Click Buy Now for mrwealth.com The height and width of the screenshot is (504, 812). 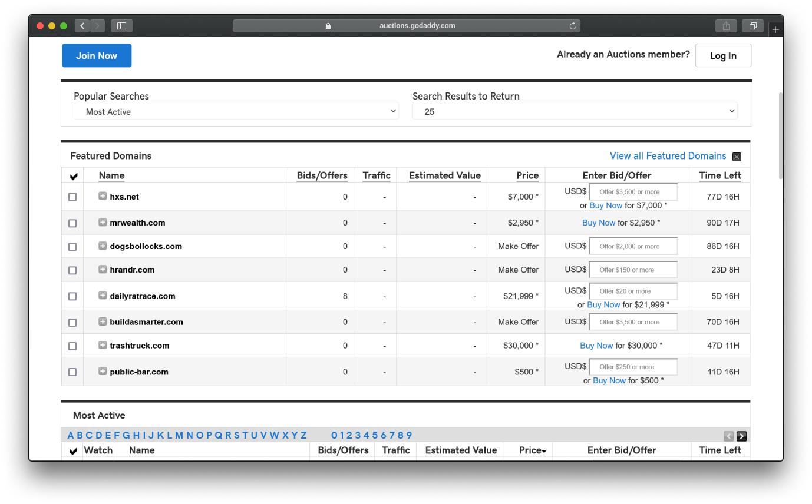[599, 223]
